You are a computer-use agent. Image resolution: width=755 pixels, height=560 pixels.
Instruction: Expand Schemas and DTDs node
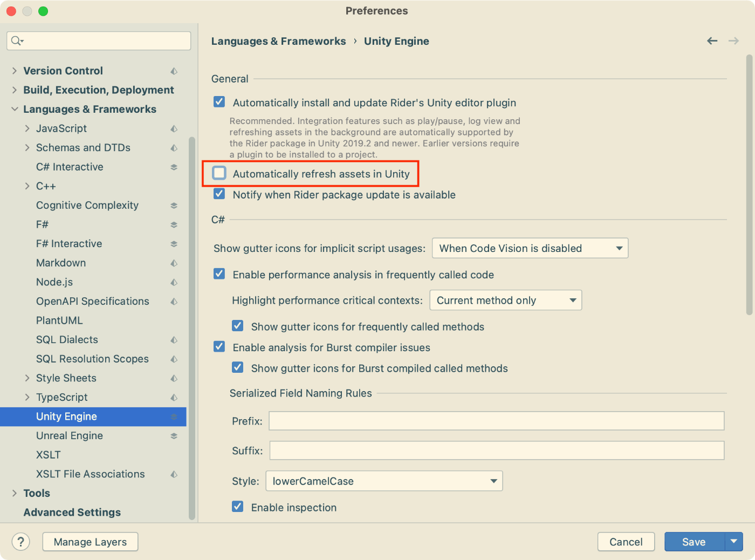pyautogui.click(x=27, y=148)
